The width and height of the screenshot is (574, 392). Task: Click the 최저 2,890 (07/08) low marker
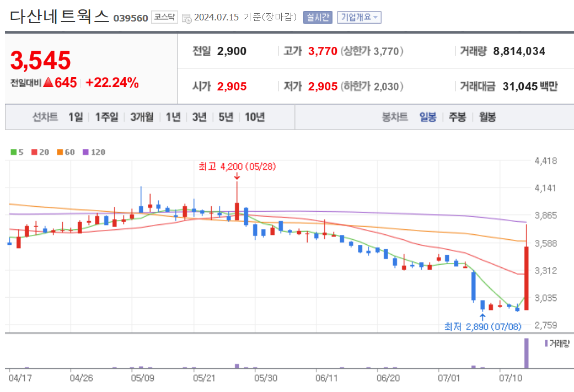pyautogui.click(x=482, y=326)
